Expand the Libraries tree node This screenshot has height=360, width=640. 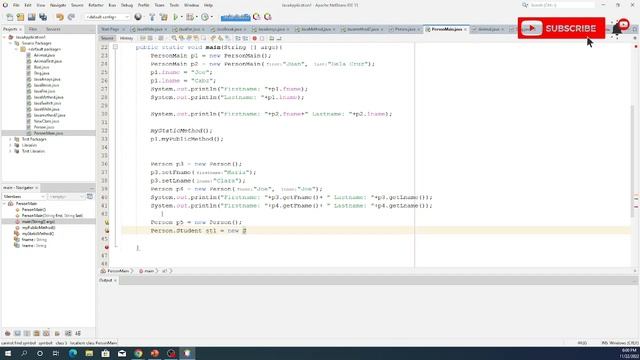pyautogui.click(x=11, y=145)
